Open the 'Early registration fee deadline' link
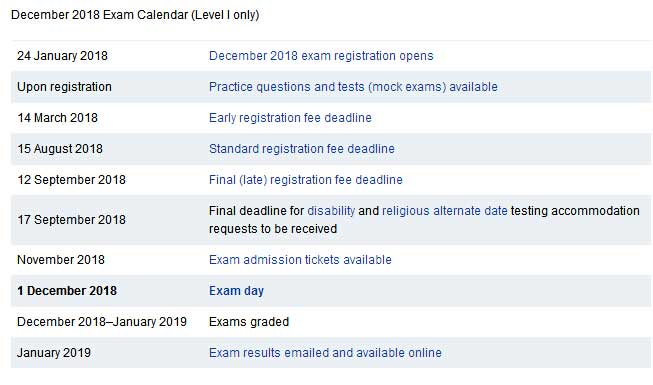 tap(290, 118)
